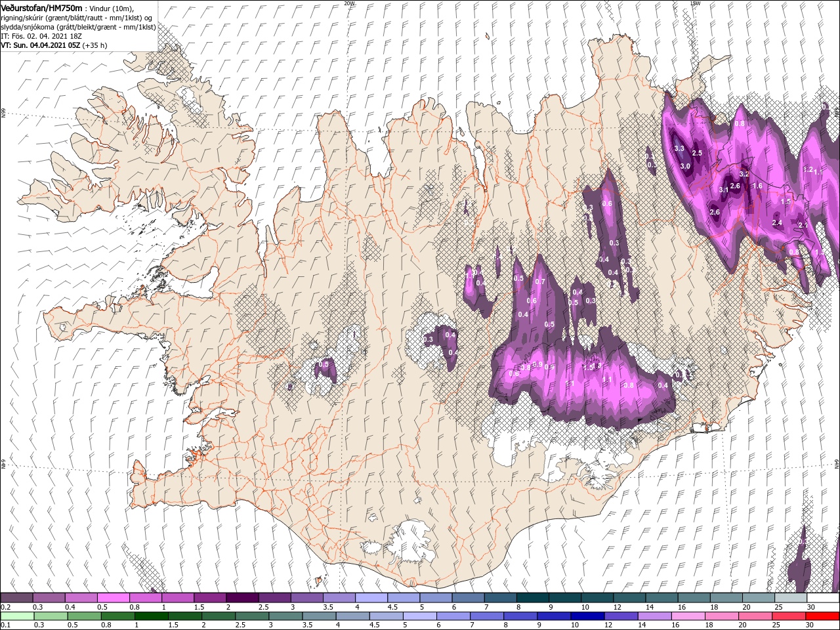840x630 pixels.
Task: Pick the dark teal 8–9 swatch, upper legend row
Action: (532, 598)
